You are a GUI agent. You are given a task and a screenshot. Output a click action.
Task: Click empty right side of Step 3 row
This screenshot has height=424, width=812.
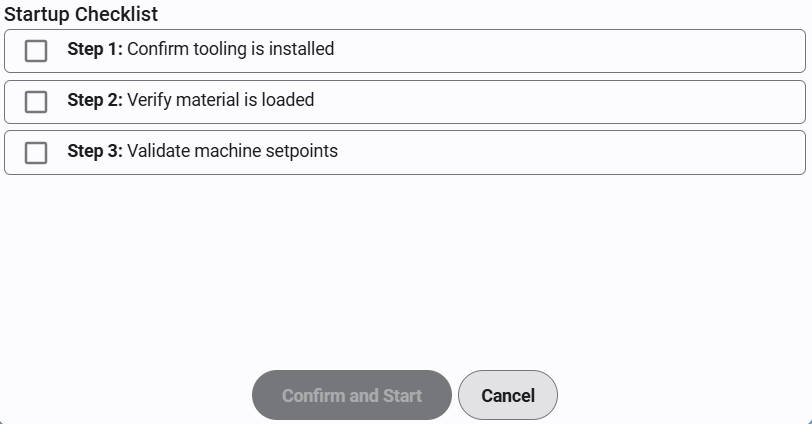click(x=600, y=152)
